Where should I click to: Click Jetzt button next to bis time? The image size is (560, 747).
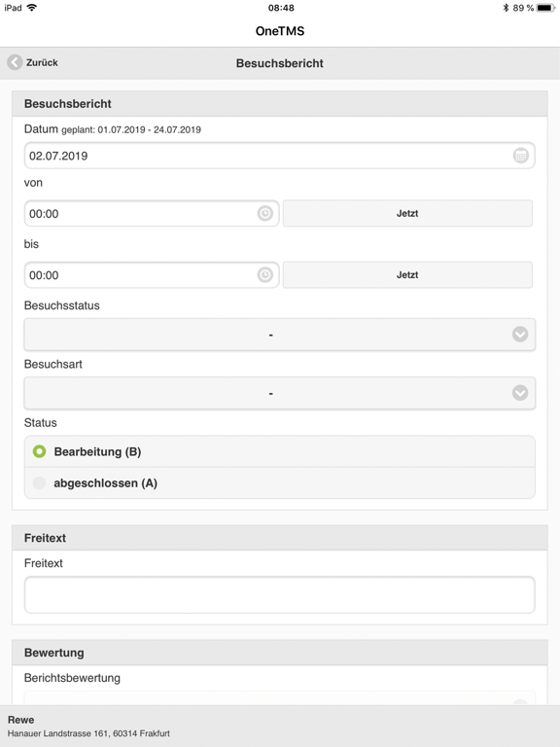point(407,275)
